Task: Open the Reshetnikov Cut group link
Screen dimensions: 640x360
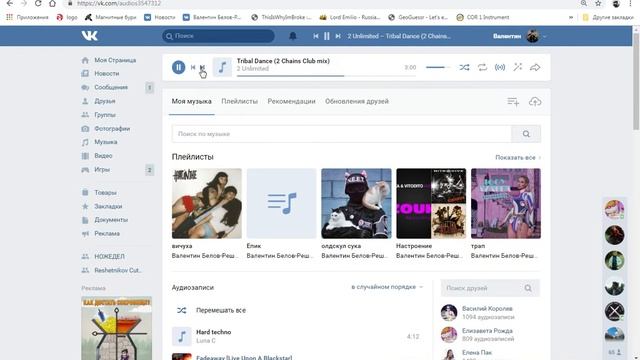Action: pos(117,270)
